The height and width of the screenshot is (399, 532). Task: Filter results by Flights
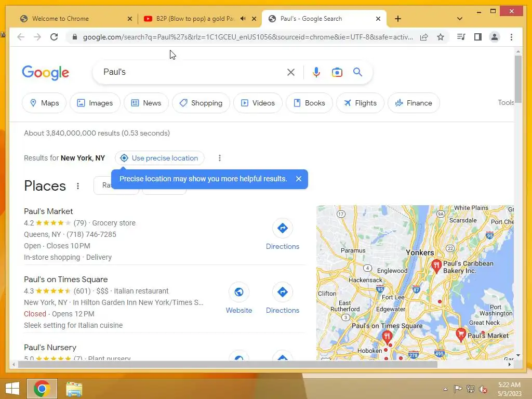[360, 103]
